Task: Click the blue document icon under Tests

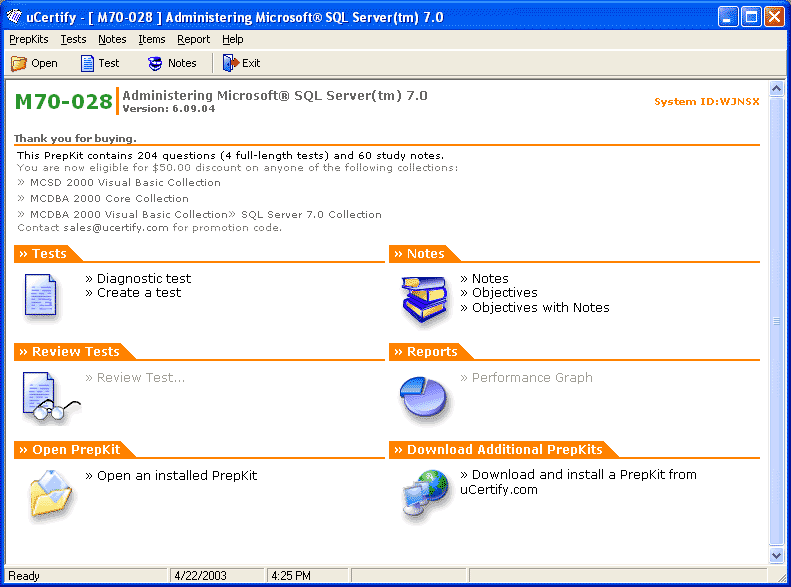Action: (40, 296)
